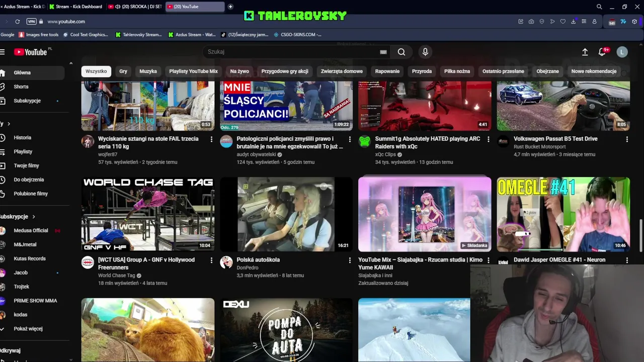Open a new browser tab
The width and height of the screenshot is (644, 362).
tap(230, 7)
